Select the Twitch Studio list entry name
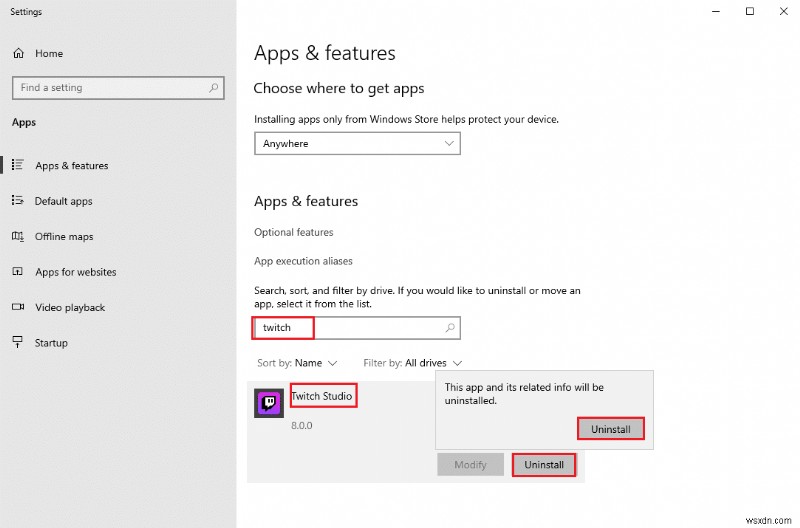 tap(322, 396)
